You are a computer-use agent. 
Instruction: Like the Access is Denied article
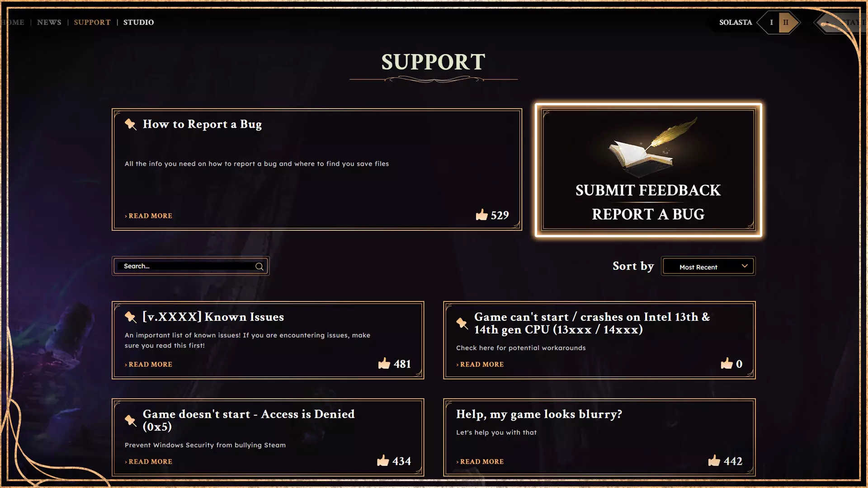pyautogui.click(x=383, y=461)
